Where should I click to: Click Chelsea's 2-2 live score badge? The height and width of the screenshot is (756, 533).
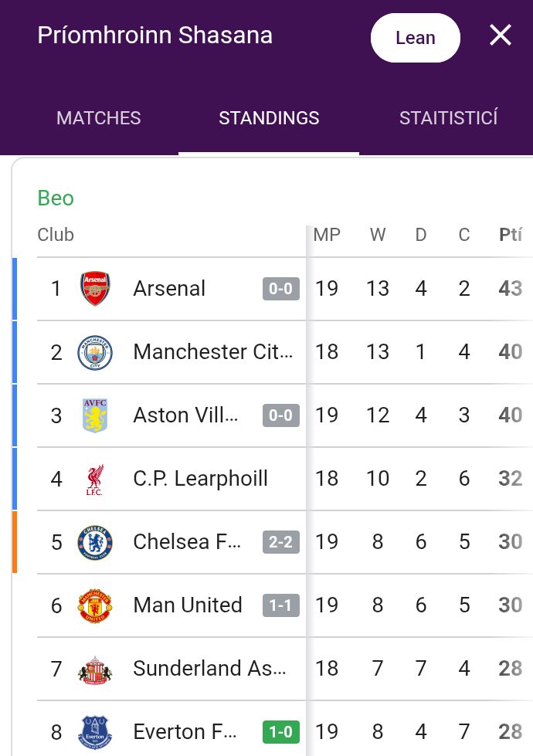tap(280, 542)
